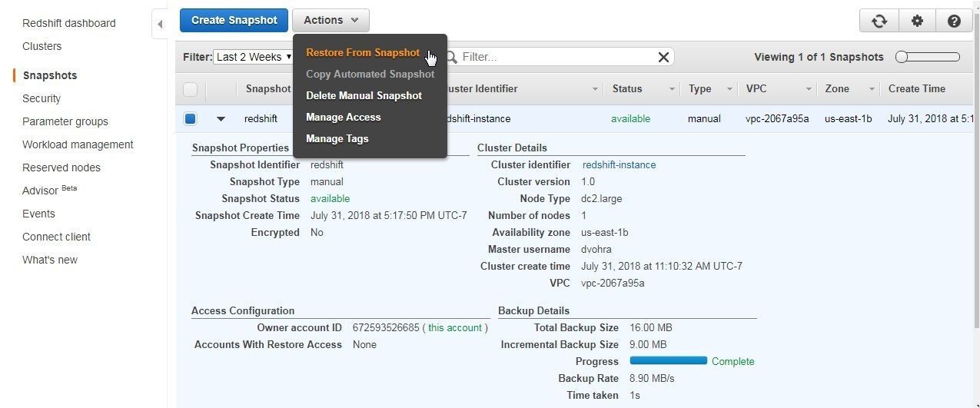Screen dimensions: 980x408
Task: Open the Last 2 Weeks filter dropdown
Action: [254, 57]
